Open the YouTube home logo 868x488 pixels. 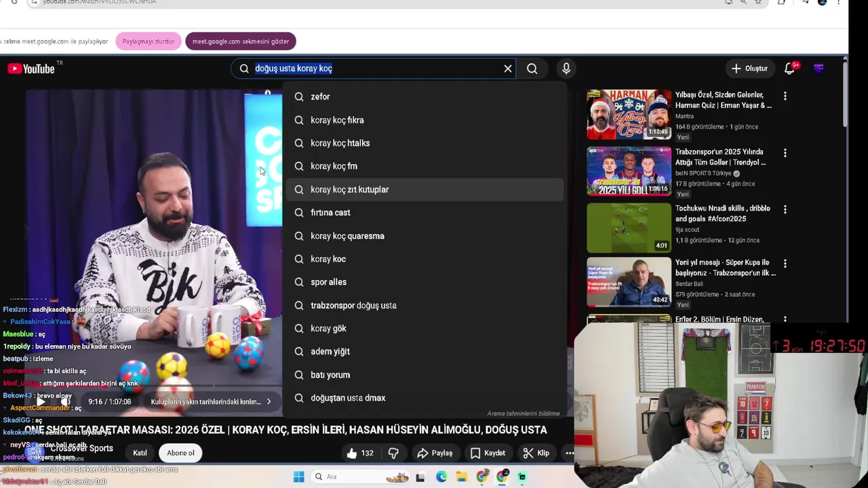(31, 68)
